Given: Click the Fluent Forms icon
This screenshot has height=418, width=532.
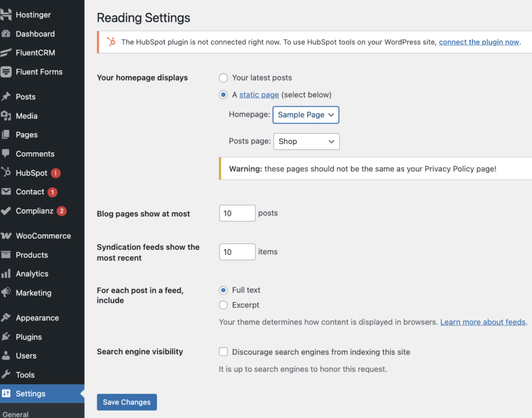Looking at the screenshot, I should pos(6,72).
